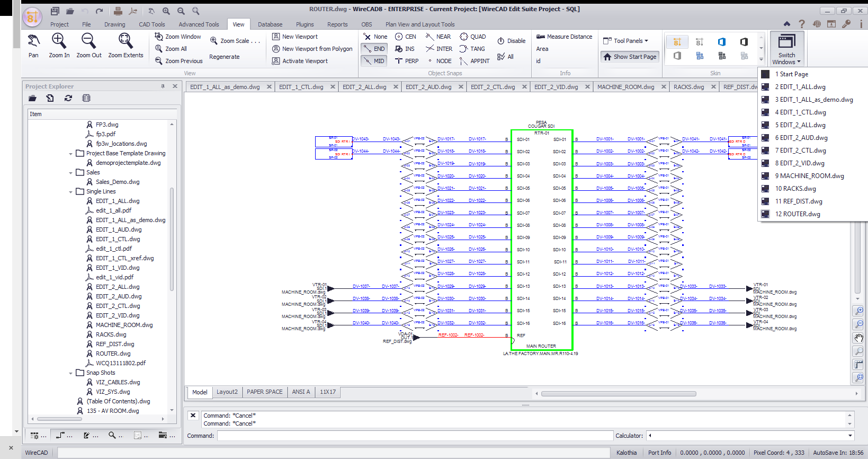Click the pan hand icon in right toolbar
The height and width of the screenshot is (459, 868).
point(858,338)
